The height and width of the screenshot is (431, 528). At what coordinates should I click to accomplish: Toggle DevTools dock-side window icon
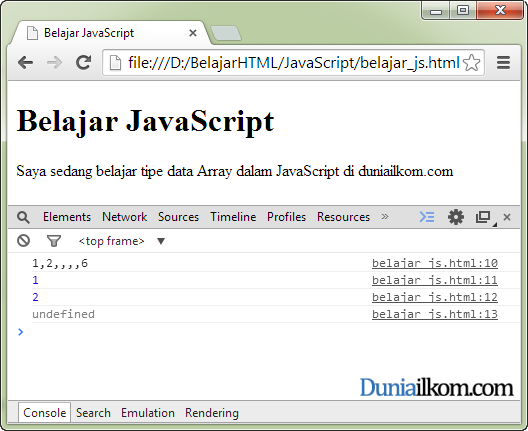point(484,217)
